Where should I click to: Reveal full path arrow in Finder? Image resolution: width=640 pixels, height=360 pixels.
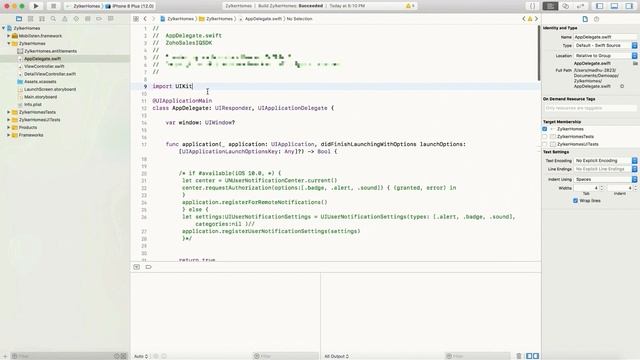pyautogui.click(x=622, y=86)
